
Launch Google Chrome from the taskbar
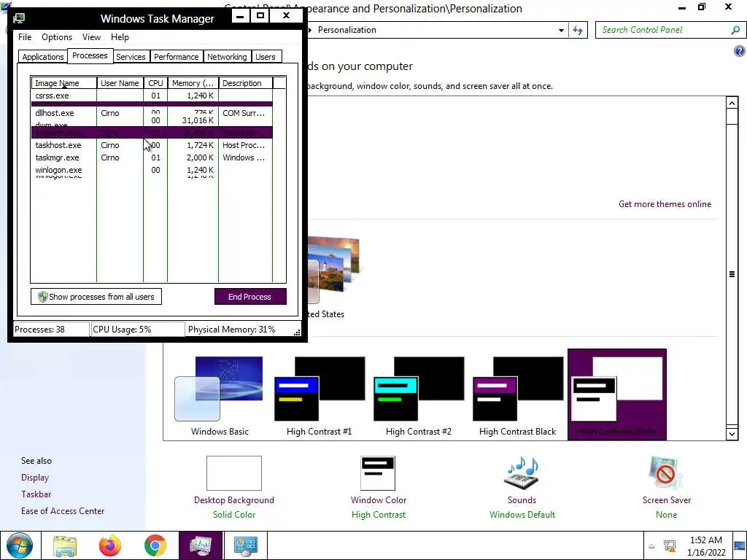pos(155,545)
